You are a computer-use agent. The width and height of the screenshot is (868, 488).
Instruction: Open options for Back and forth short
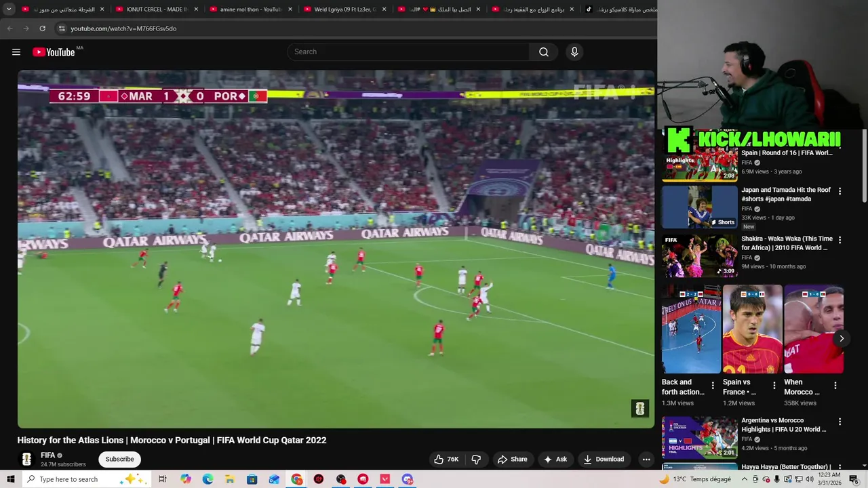coord(713,386)
